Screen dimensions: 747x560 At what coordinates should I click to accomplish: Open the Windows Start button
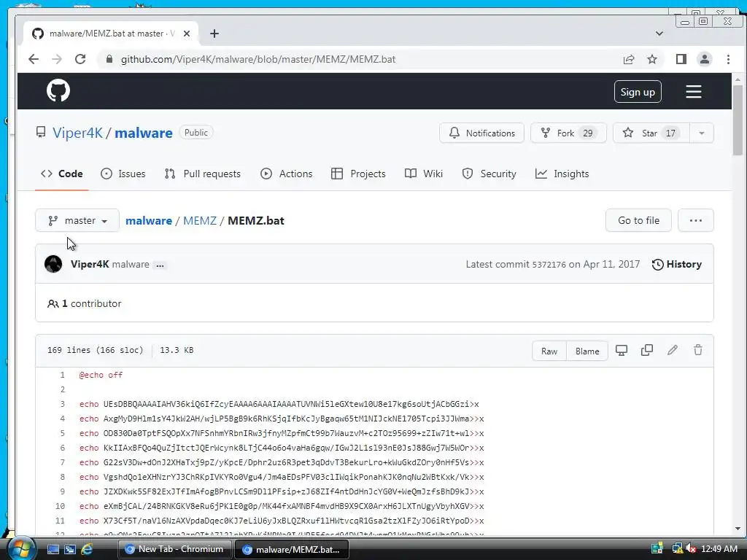(20, 548)
